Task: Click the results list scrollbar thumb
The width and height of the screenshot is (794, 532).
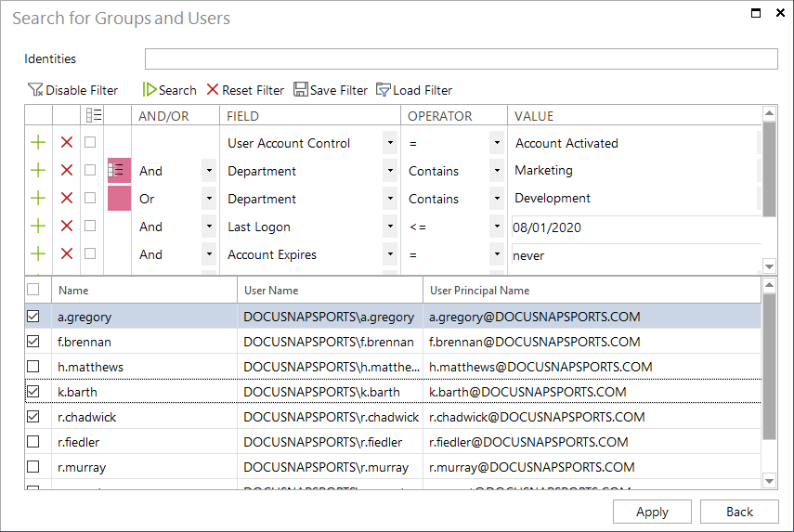Action: coord(769,366)
